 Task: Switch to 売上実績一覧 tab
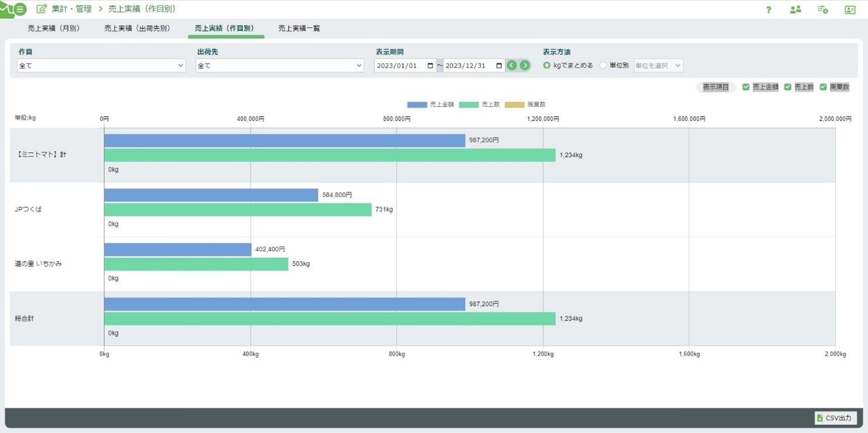[x=299, y=28]
